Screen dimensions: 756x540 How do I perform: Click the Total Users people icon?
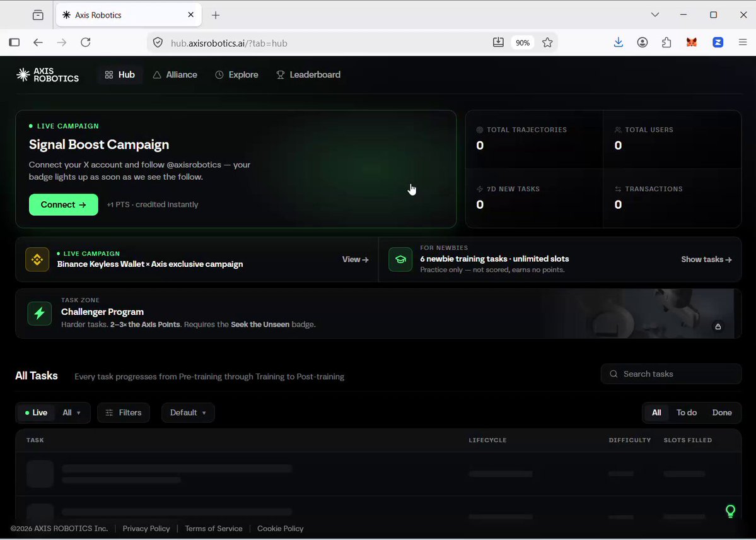click(618, 130)
